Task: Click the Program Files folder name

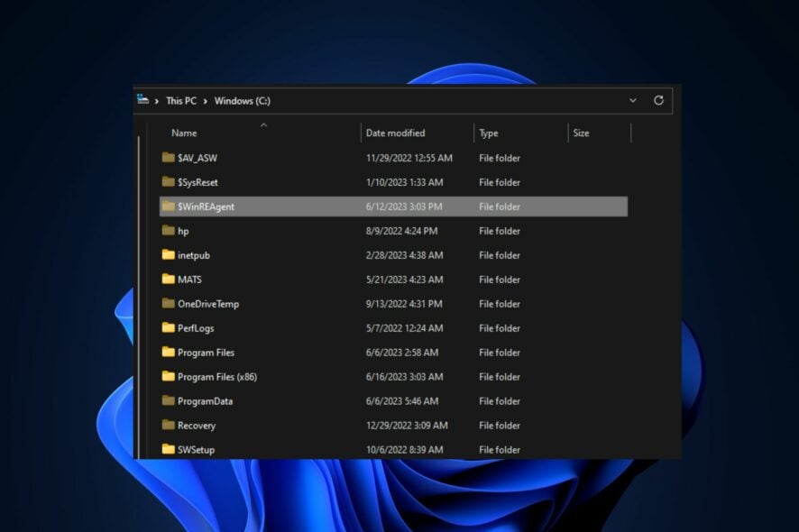Action: pyautogui.click(x=206, y=353)
